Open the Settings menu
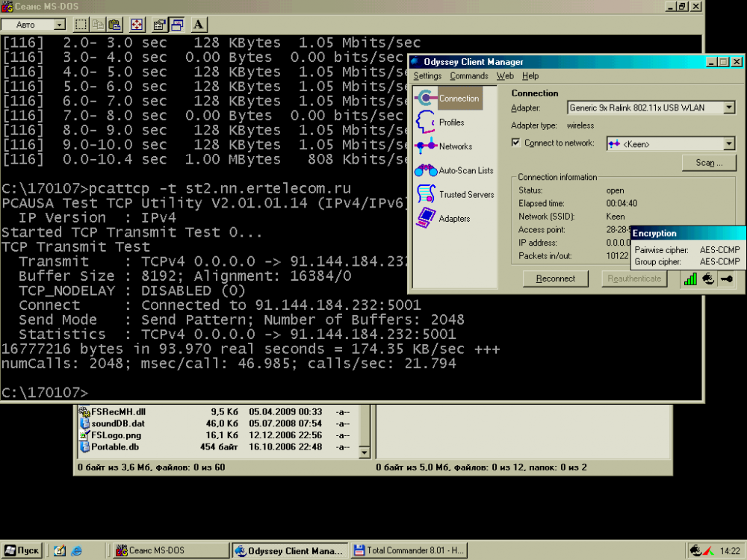The image size is (747, 560). (x=427, y=76)
